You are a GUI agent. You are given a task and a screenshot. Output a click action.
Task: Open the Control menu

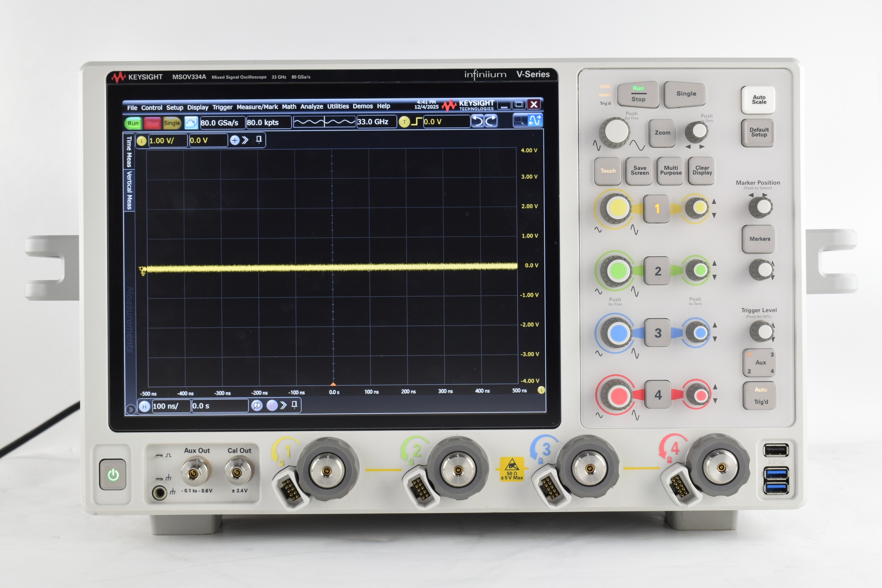152,108
